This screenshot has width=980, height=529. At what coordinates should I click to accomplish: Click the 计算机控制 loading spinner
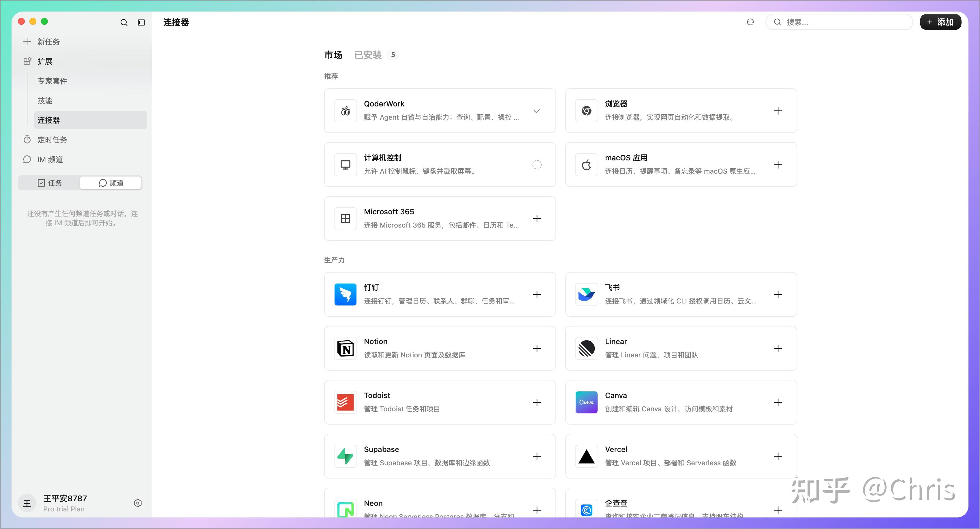(537, 165)
